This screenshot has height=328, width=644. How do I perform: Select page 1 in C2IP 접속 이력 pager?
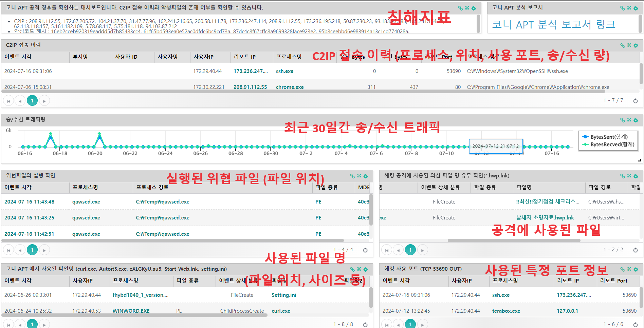click(32, 101)
